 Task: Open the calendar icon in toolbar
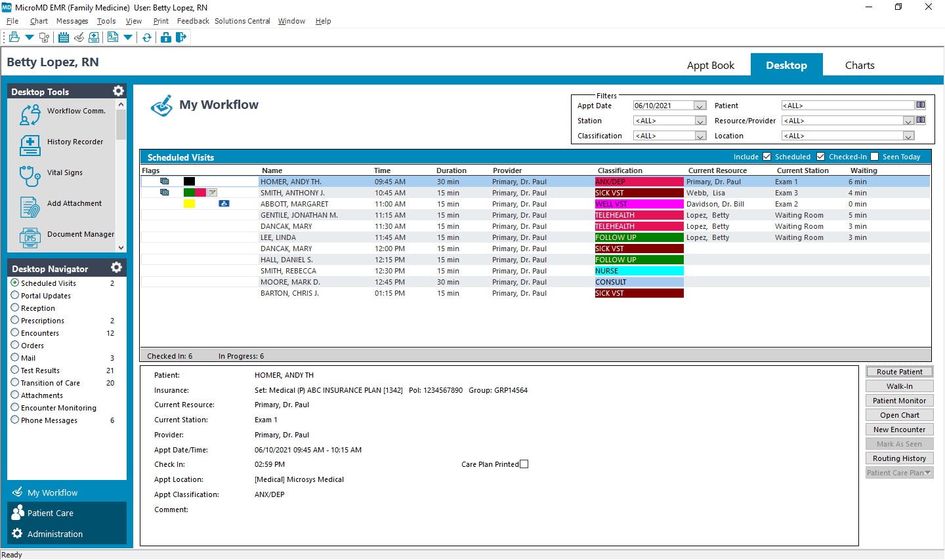pos(64,37)
